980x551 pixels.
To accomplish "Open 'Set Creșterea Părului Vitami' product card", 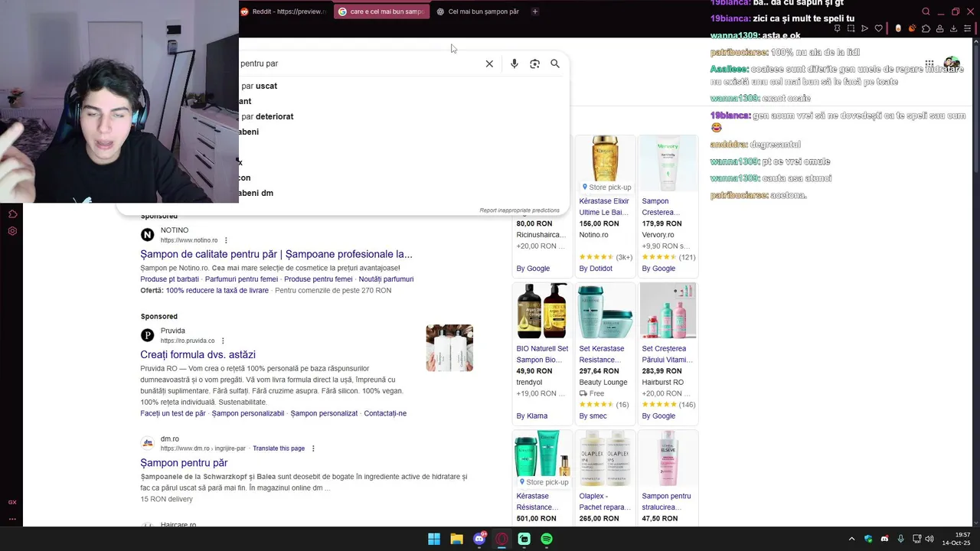I will pos(668,354).
